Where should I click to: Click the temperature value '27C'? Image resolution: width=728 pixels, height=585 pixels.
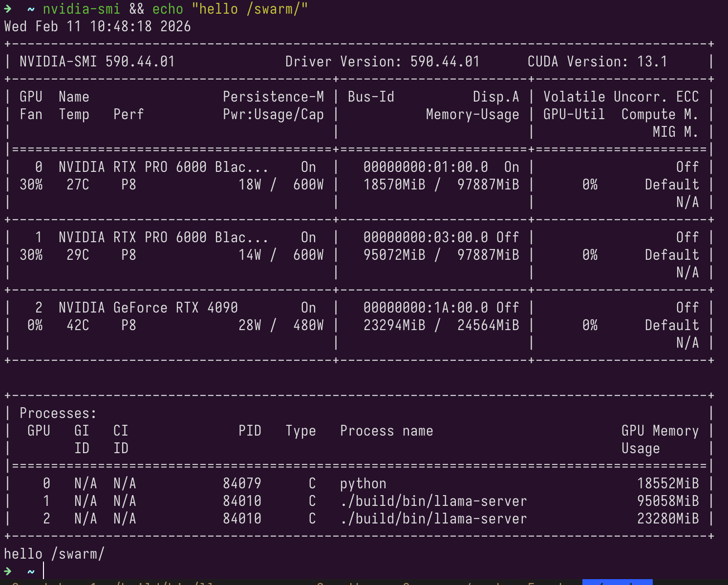coord(78,185)
